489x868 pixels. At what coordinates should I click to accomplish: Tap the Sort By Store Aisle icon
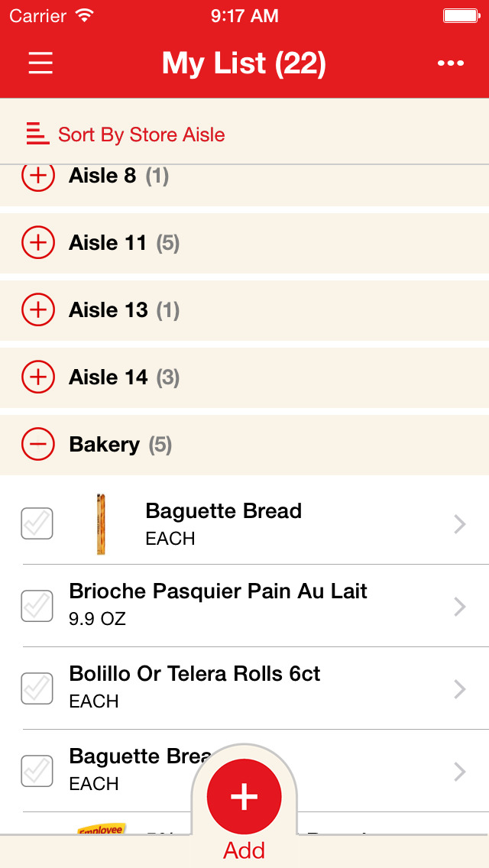[x=37, y=134]
